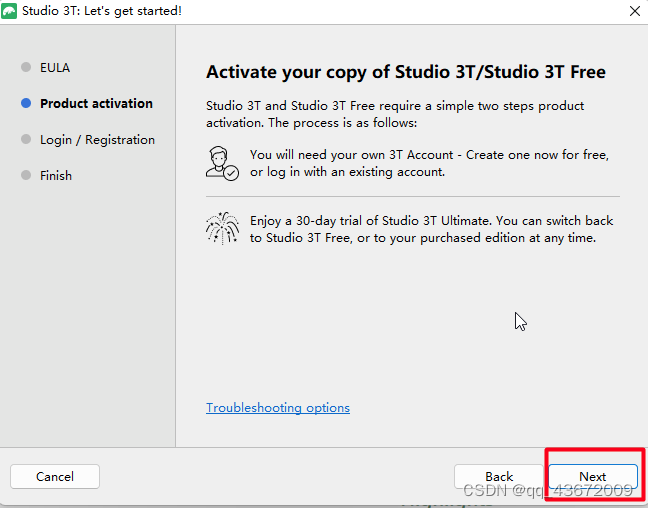
Task: Click the Next button
Action: click(x=593, y=477)
